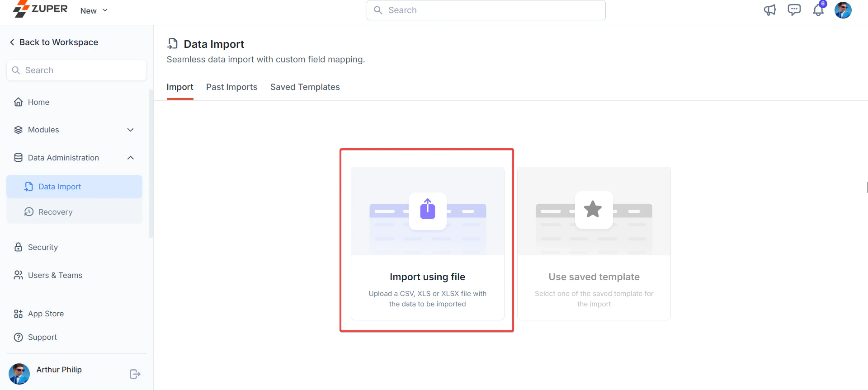Click the sidebar vertical scrollbar

[151, 163]
